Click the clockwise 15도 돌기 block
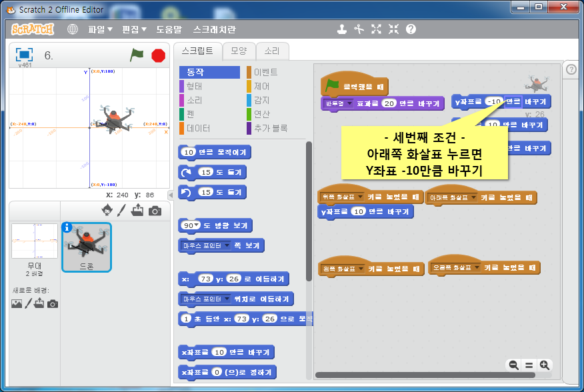 [x=212, y=172]
